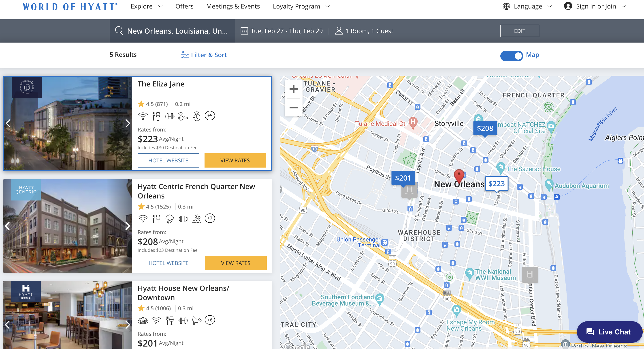Click Hyatt Centric pool amenity icon
This screenshot has width=644, height=349.
[x=196, y=219]
